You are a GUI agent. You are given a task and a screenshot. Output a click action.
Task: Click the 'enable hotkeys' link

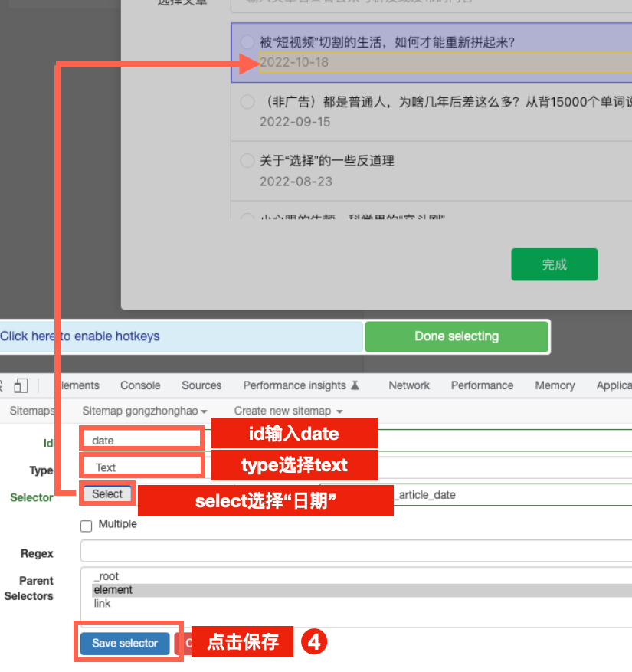[x=80, y=336]
